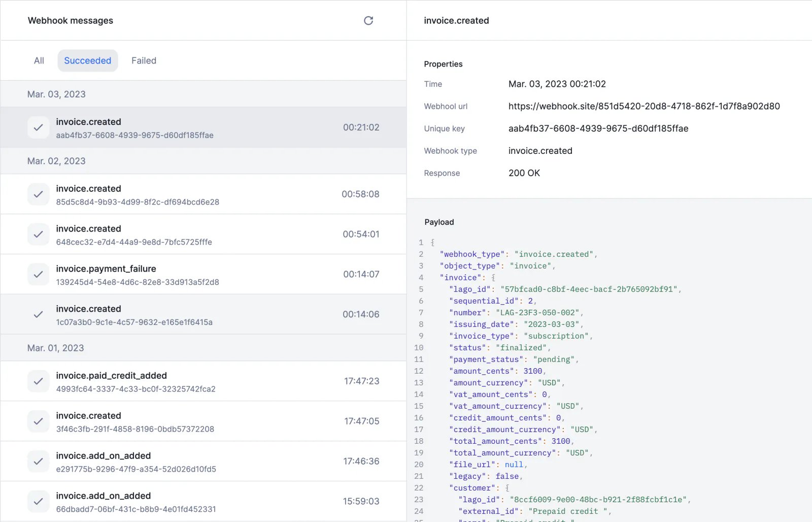Click payload line with lago_id 57bfcad0

[x=565, y=289]
